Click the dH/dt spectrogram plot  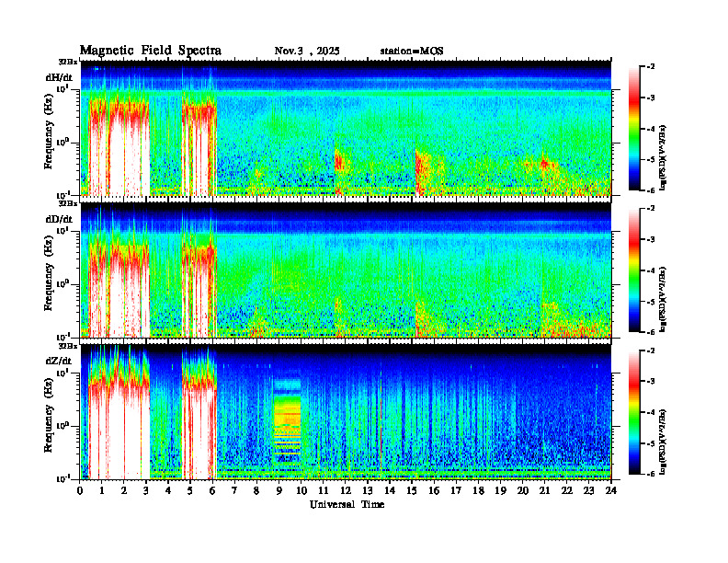point(346,128)
